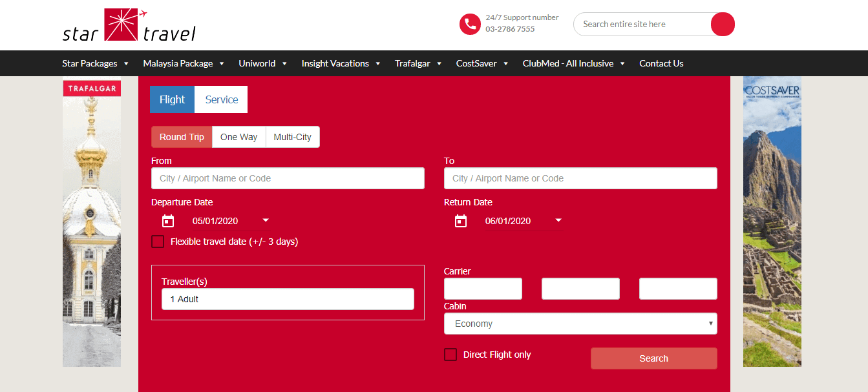Select the Multi-City option
The height and width of the screenshot is (392, 868).
click(x=292, y=137)
